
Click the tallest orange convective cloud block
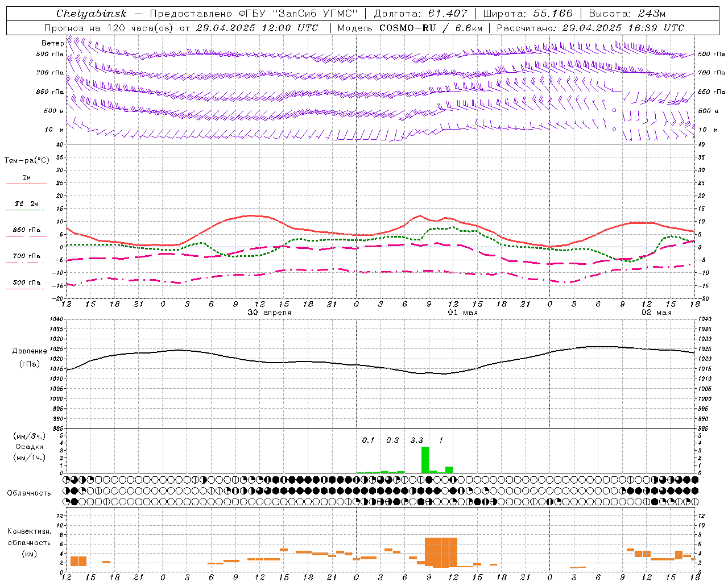pyautogui.click(x=441, y=552)
